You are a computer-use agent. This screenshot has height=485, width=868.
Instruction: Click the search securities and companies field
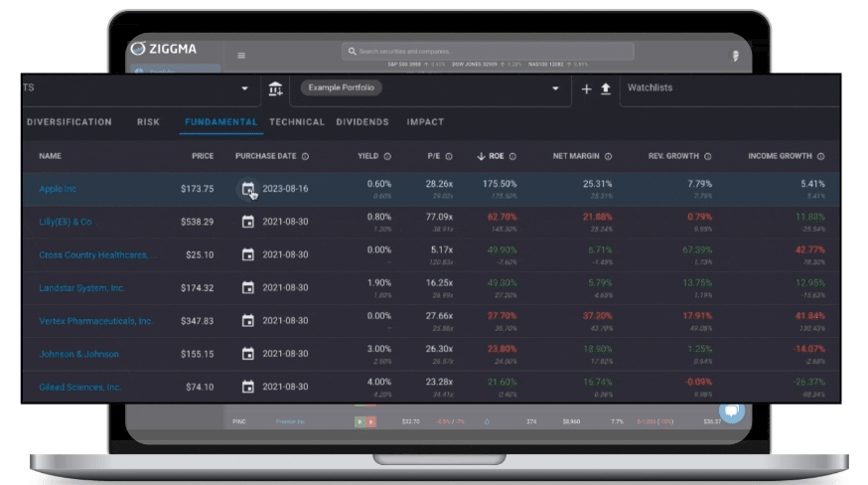(488, 52)
